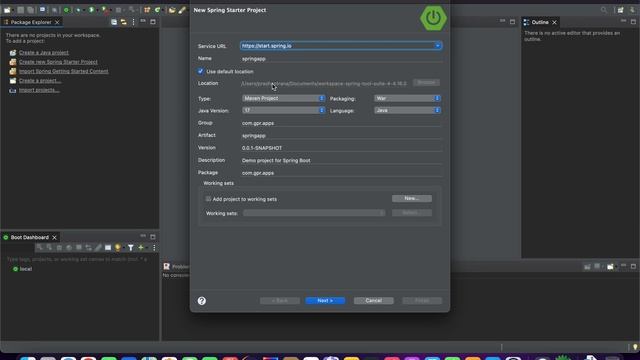Click the Name field containing springapp

(x=342, y=59)
